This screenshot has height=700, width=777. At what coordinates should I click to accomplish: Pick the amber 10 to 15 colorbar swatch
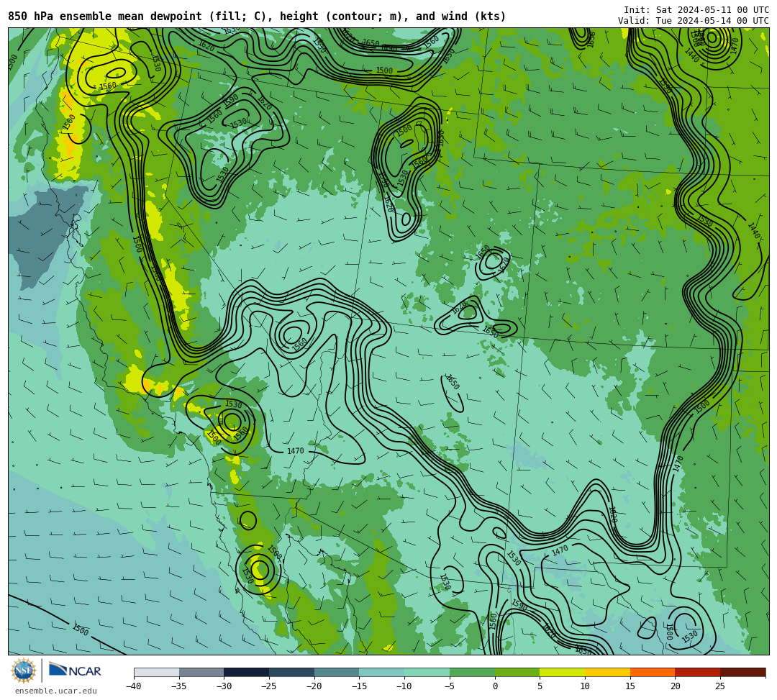coord(607,672)
